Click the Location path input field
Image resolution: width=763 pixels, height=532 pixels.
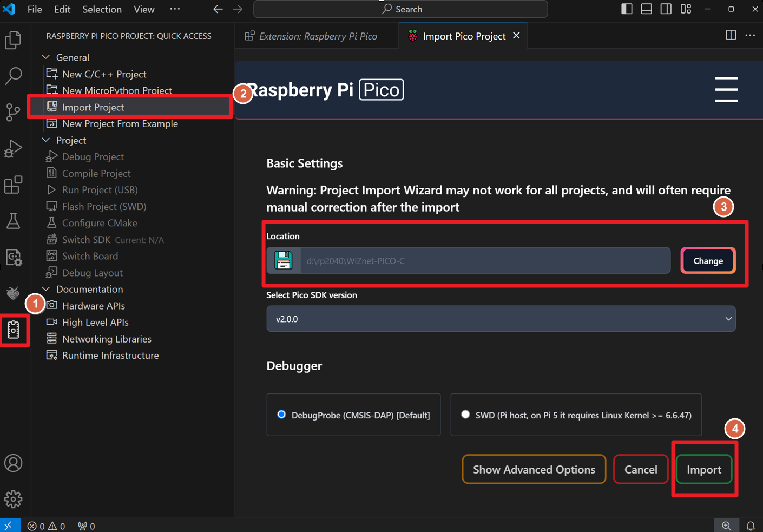485,260
